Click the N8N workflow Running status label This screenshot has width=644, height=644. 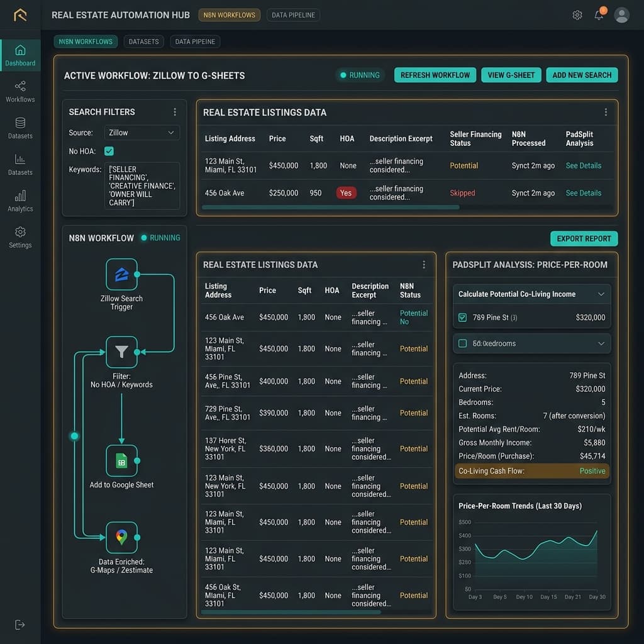click(x=161, y=238)
